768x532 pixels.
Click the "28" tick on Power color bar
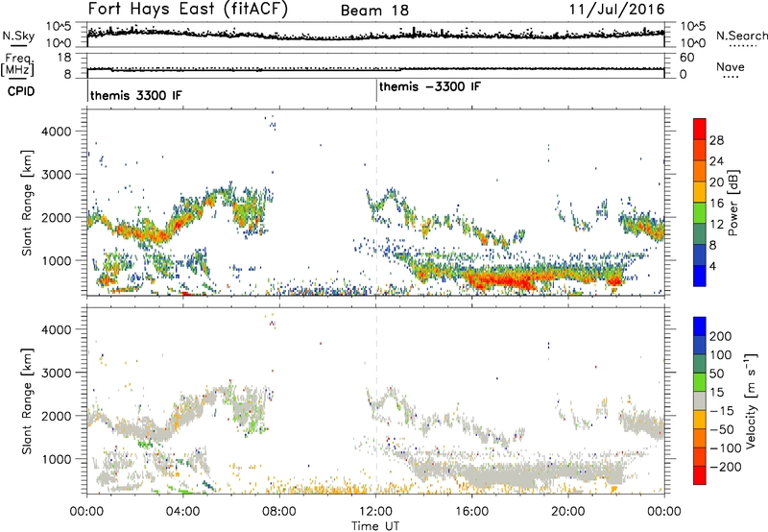(x=716, y=140)
